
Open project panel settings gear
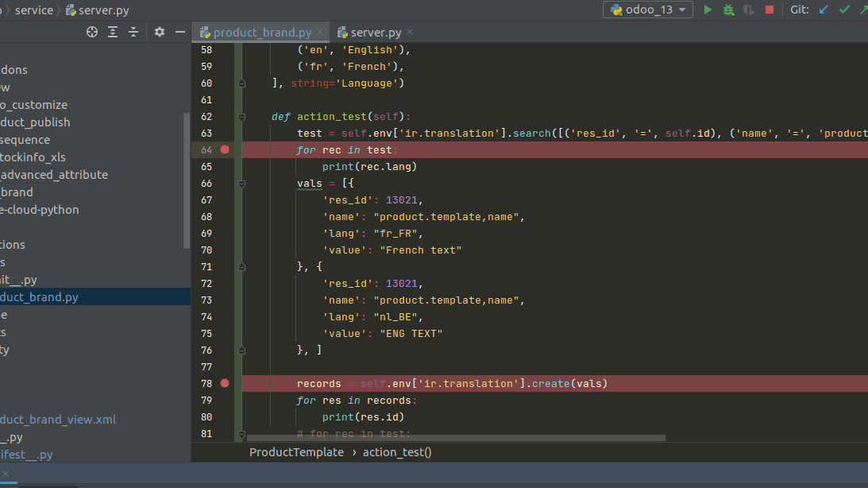(160, 32)
